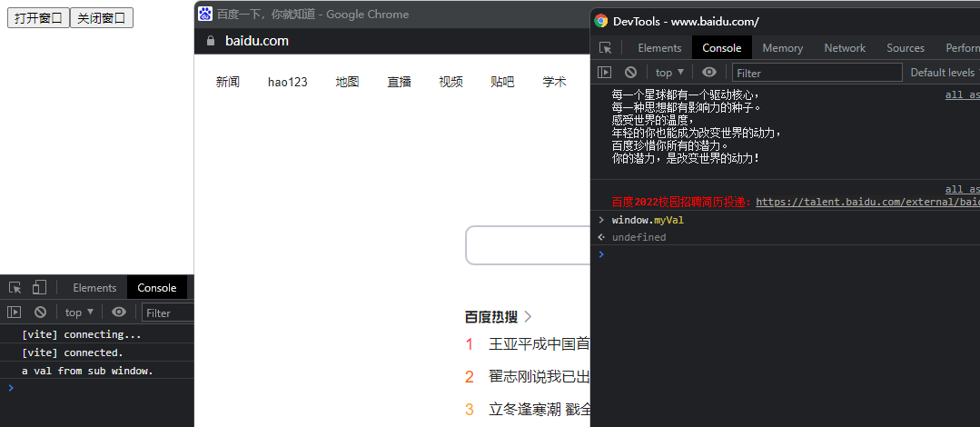This screenshot has width=980, height=427.
Task: Open 新闻 link on Baidu page
Action: point(227,82)
